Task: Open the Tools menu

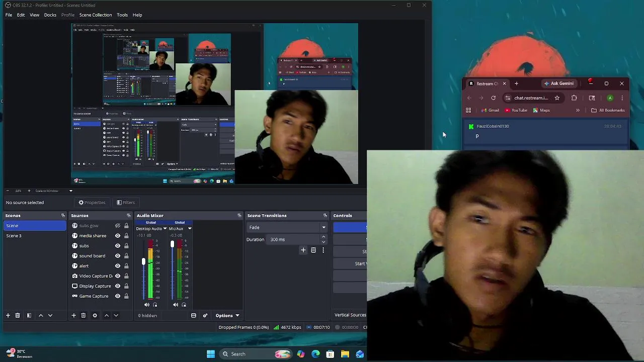Action: point(122,15)
